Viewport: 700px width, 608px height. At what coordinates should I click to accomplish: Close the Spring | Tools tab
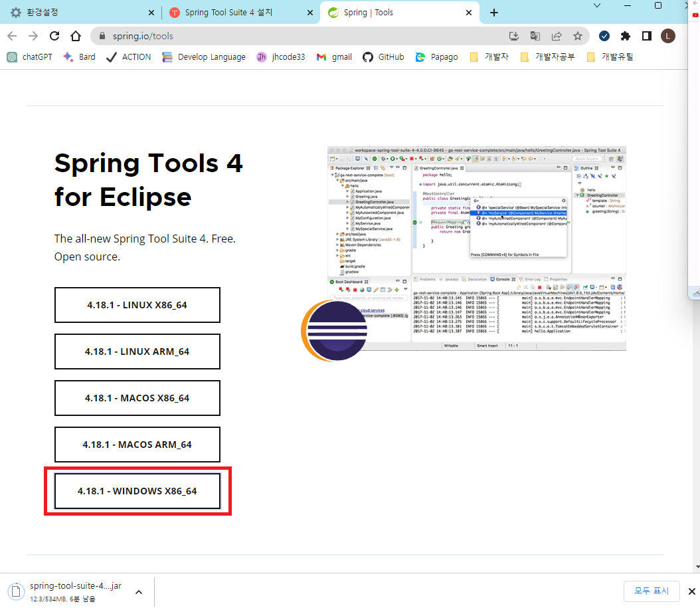click(469, 13)
